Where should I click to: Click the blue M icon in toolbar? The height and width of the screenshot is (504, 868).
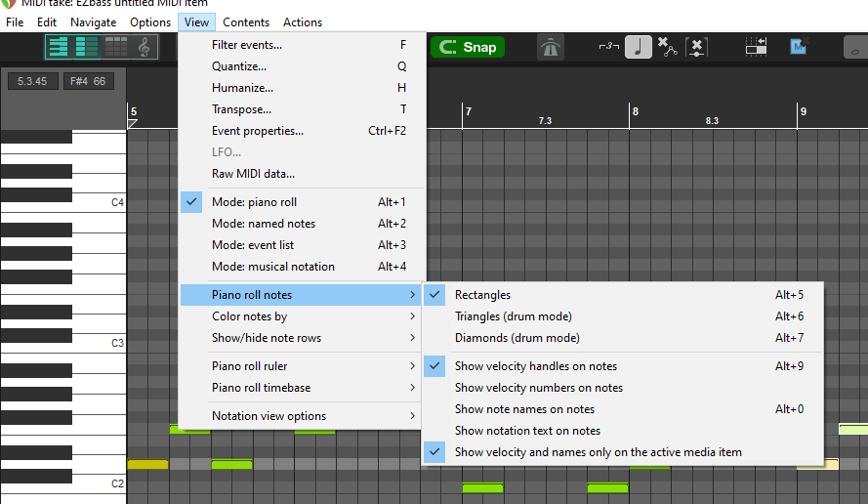point(799,47)
